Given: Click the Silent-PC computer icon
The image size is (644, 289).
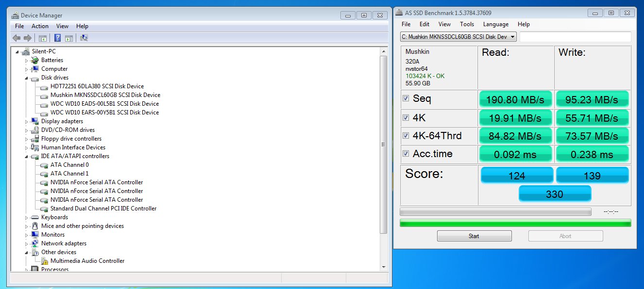Looking at the screenshot, I should click(26, 51).
